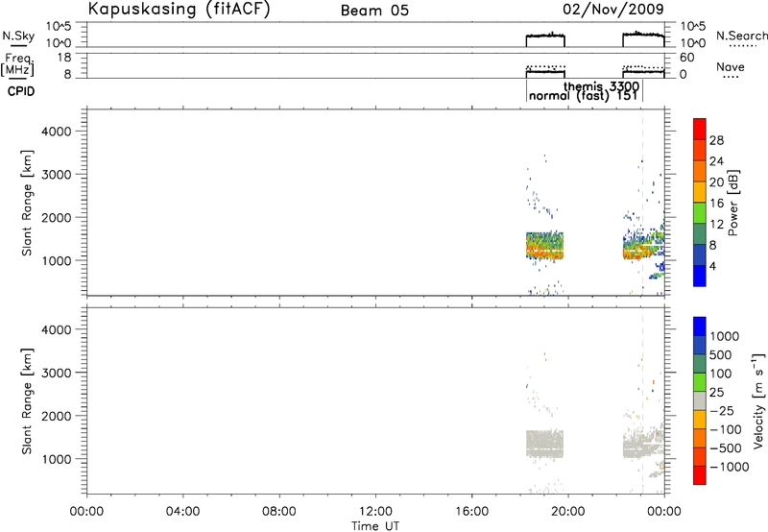Click the "-500" label on the velocity colorbar

[726, 448]
